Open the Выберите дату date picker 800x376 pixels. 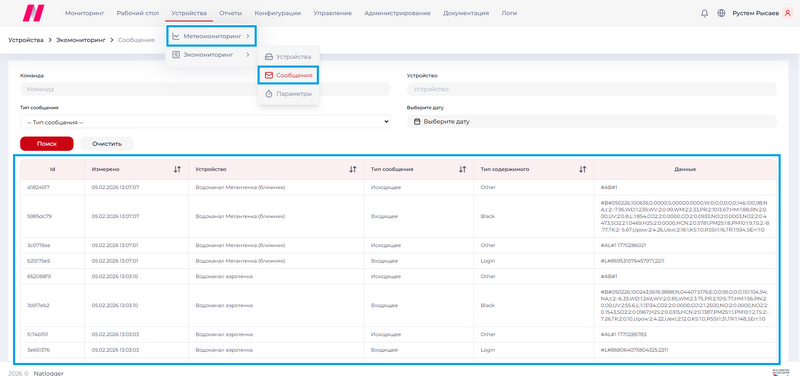point(592,122)
